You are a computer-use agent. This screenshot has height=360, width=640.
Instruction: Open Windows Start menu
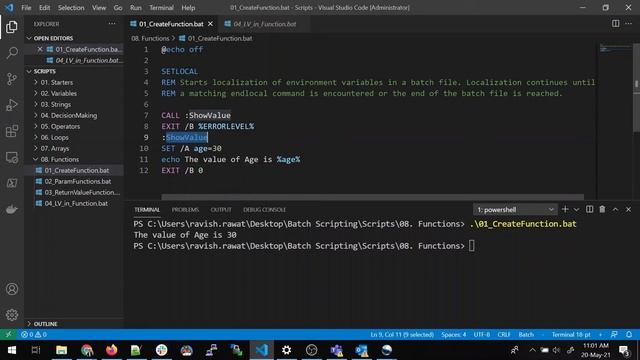pos(12,350)
